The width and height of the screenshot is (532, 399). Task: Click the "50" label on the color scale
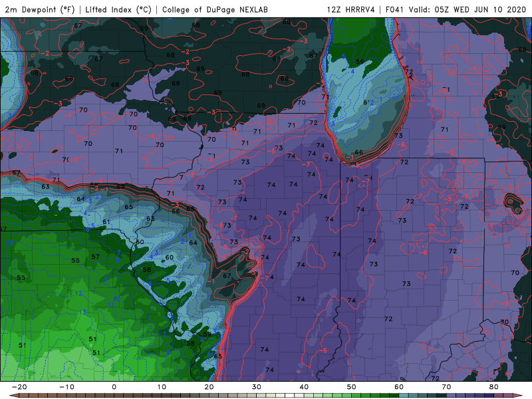[352, 387]
